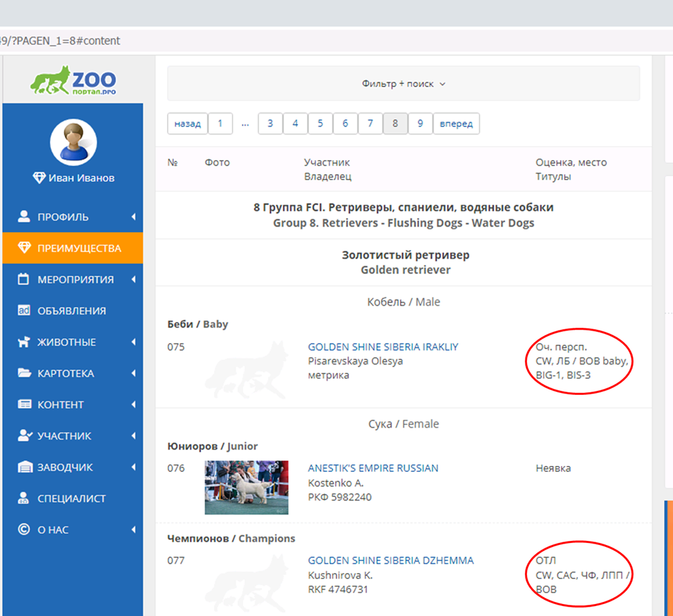Click the diamond icon beside ПРЕИМУЩЕСТВА
Viewport: 673px width, 616px height.
24,248
